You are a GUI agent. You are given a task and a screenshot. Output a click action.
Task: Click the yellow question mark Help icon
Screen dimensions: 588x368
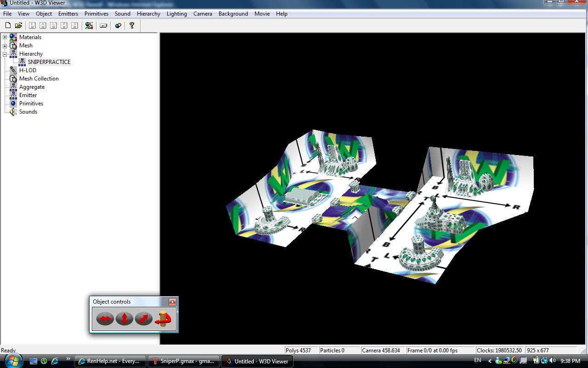(x=132, y=26)
